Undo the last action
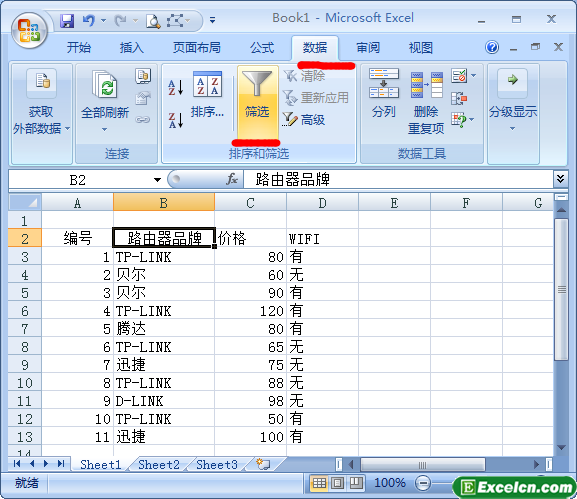This screenshot has height=499, width=577. (88, 20)
